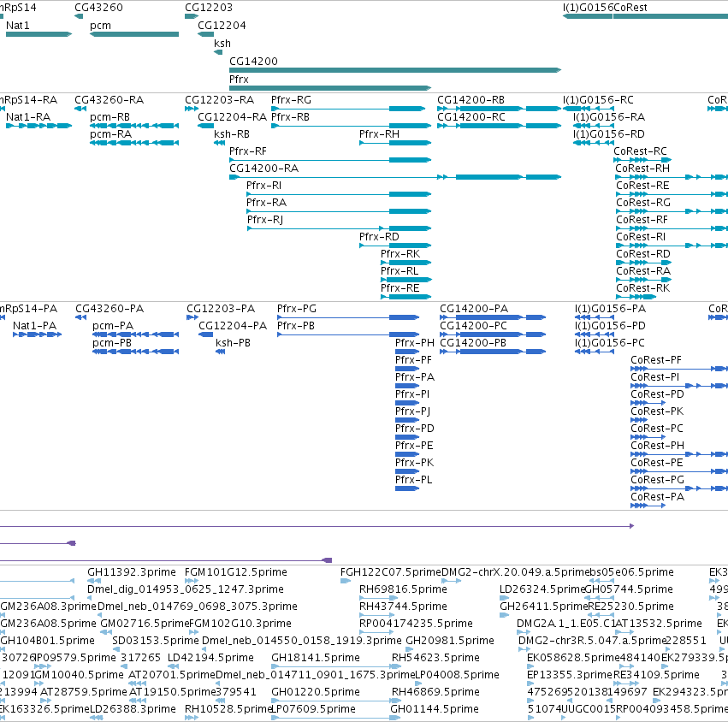Viewport: 728px width, 722px height.
Task: Click the Nat1 gene label
Action: tap(18, 26)
